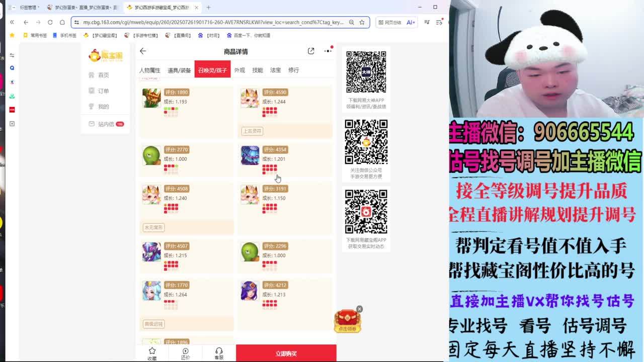Go back using the 商品详情 header arrow
Image resolution: width=644 pixels, height=362 pixels.
click(143, 51)
